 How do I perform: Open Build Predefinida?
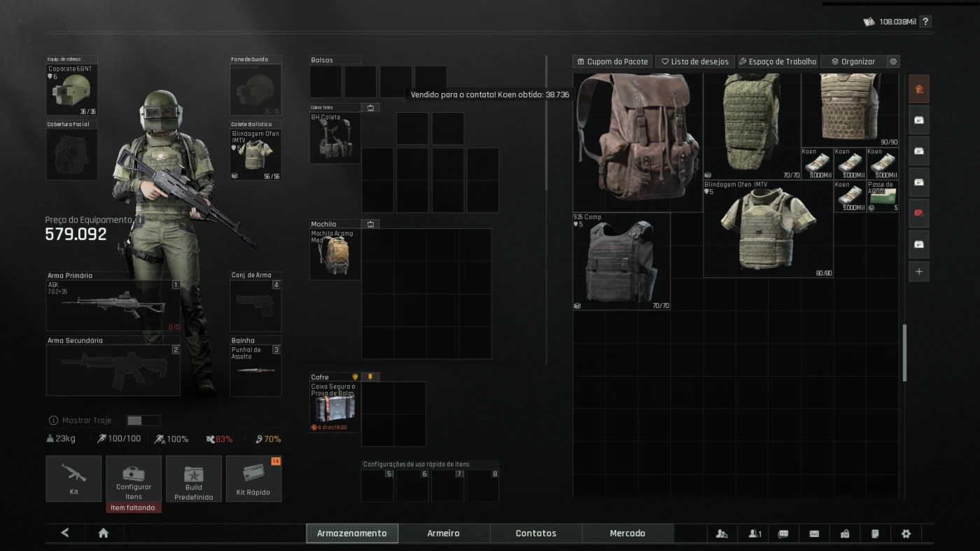194,479
